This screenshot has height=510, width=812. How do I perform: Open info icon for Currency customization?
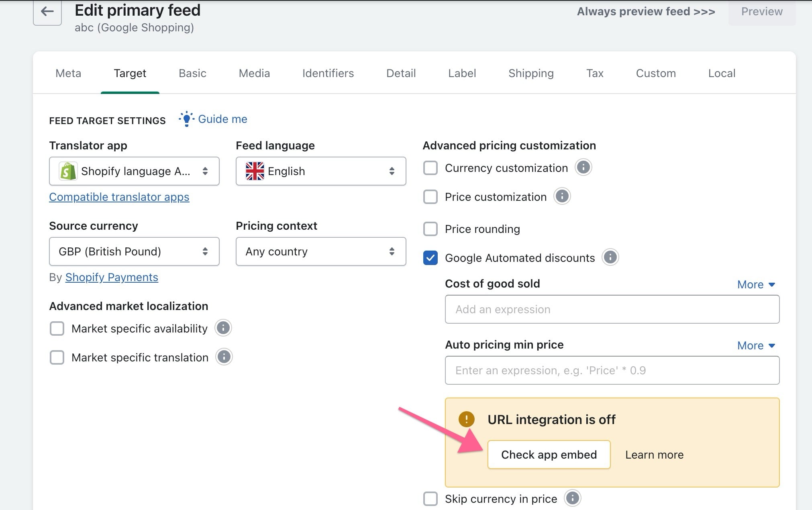coord(583,167)
